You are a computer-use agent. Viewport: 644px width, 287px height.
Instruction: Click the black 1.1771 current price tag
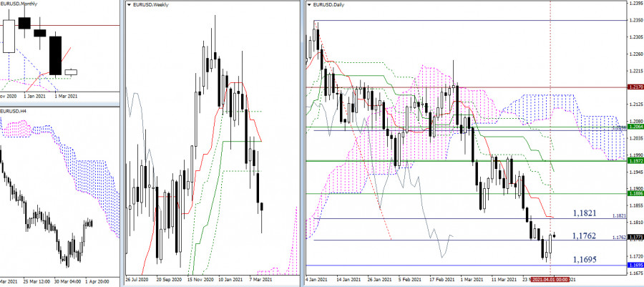(635, 238)
